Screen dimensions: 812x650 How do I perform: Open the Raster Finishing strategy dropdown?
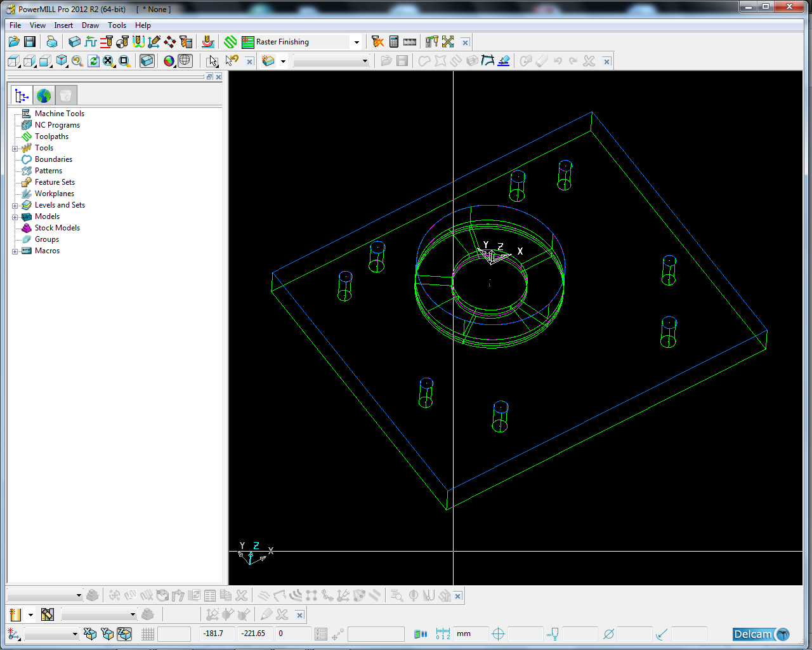pos(357,43)
